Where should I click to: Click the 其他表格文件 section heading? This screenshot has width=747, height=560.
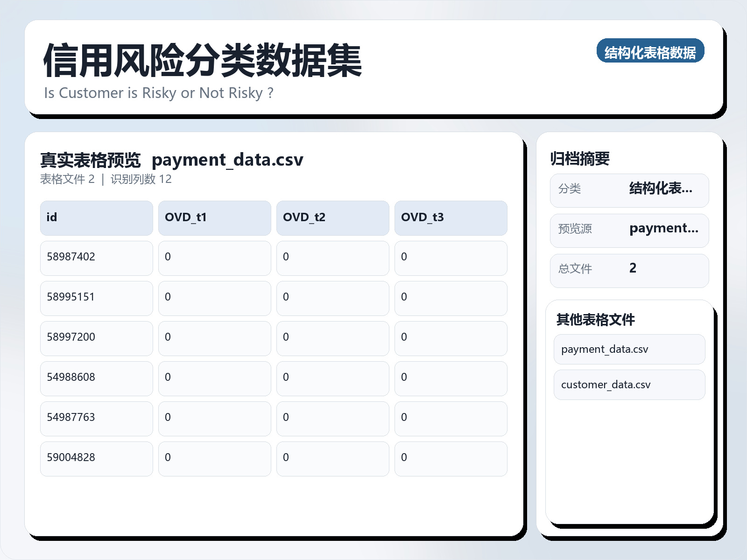tap(595, 320)
